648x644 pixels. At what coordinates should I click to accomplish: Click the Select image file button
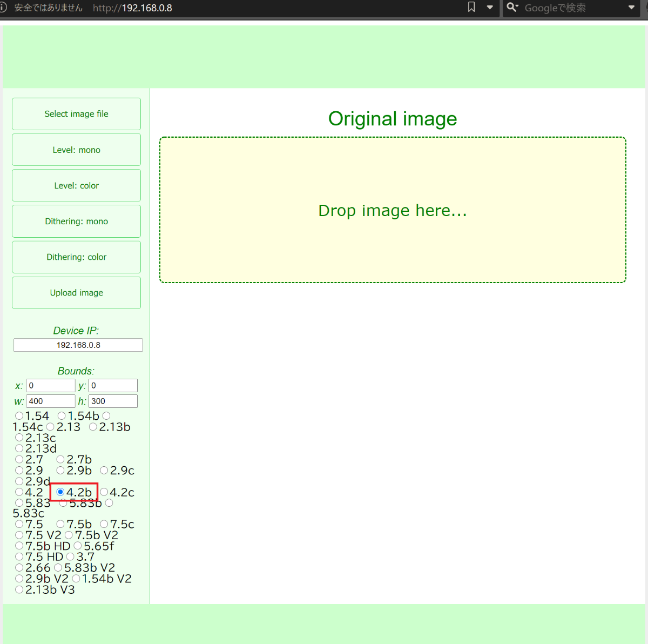[x=76, y=114]
